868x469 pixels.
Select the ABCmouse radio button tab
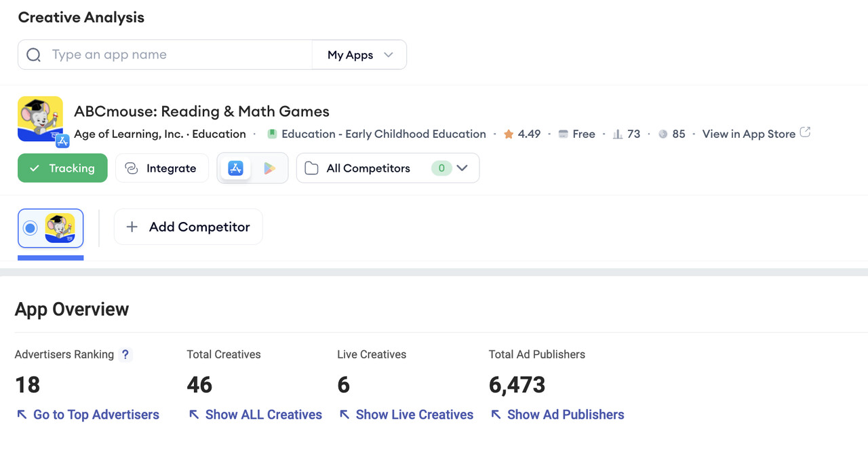click(x=30, y=228)
